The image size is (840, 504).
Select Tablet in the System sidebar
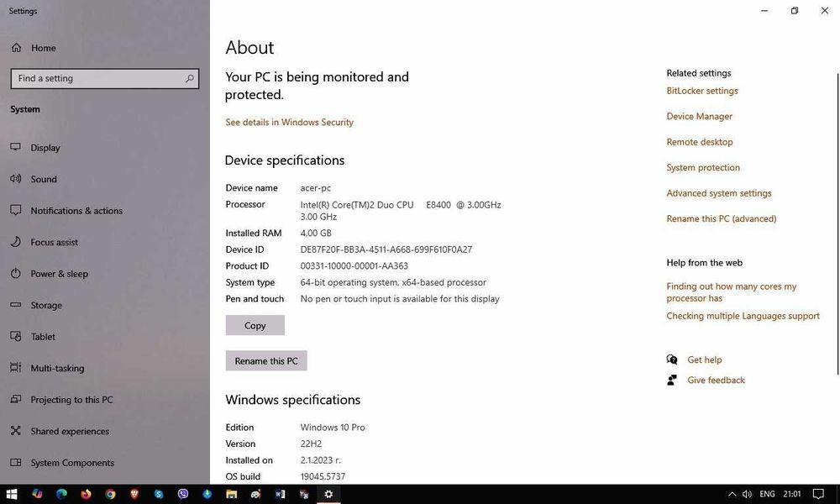coord(43,336)
